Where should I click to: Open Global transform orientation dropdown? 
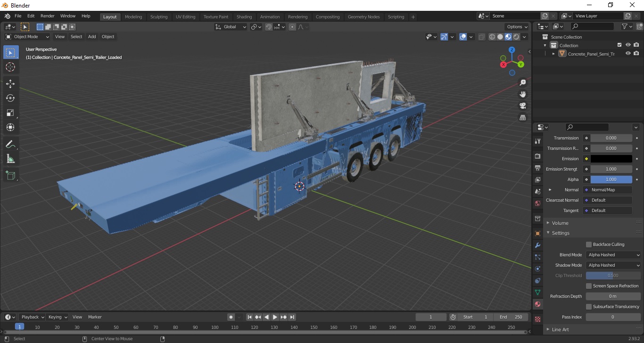[231, 27]
